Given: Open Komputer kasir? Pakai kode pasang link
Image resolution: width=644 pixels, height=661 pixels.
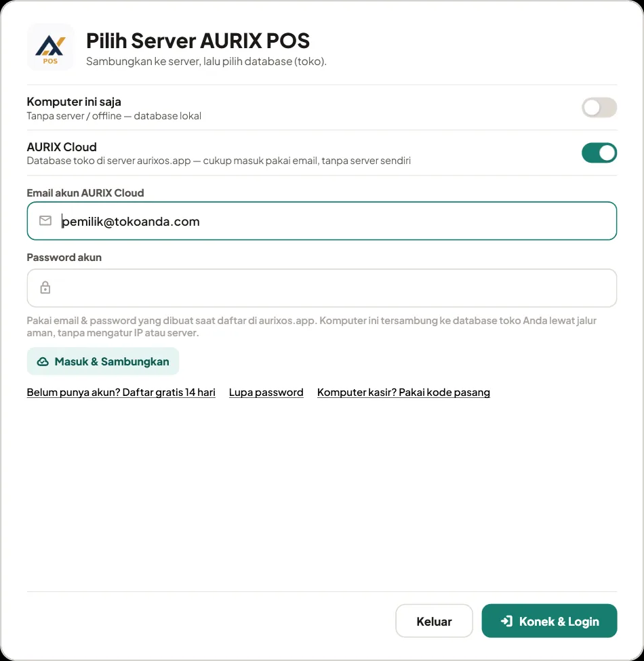Looking at the screenshot, I should point(403,393).
